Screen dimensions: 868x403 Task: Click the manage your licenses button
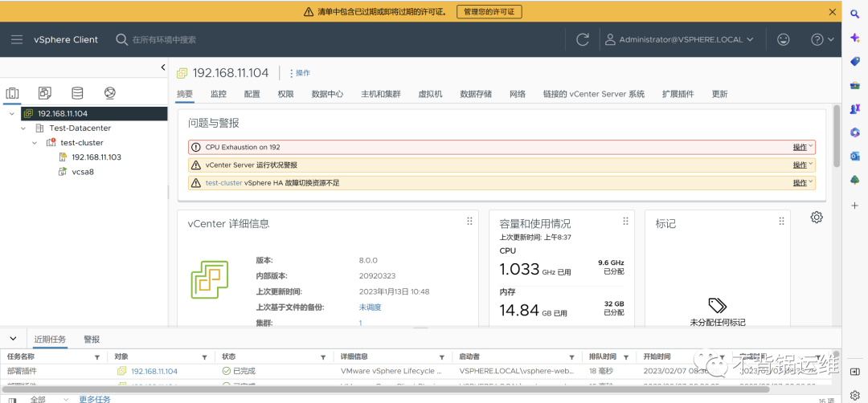[489, 11]
